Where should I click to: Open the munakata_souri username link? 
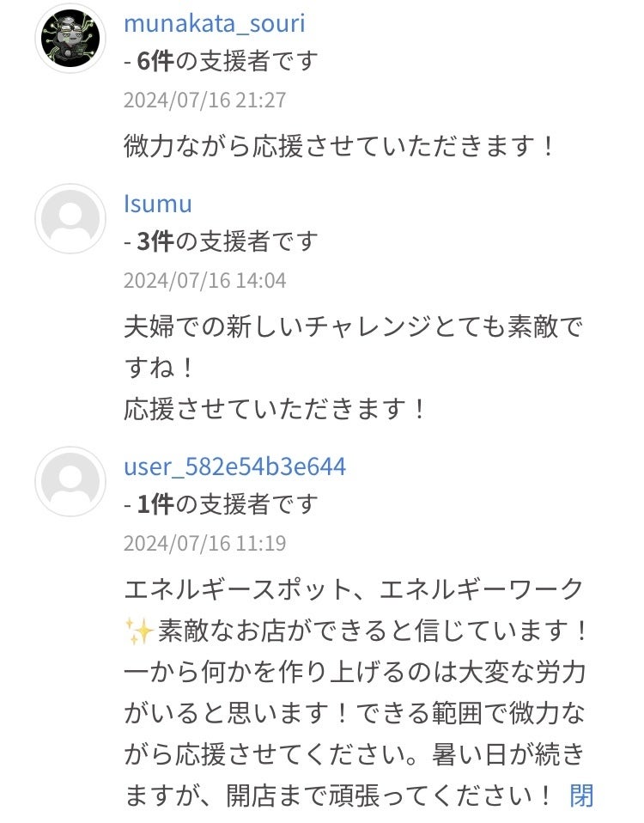(x=214, y=23)
